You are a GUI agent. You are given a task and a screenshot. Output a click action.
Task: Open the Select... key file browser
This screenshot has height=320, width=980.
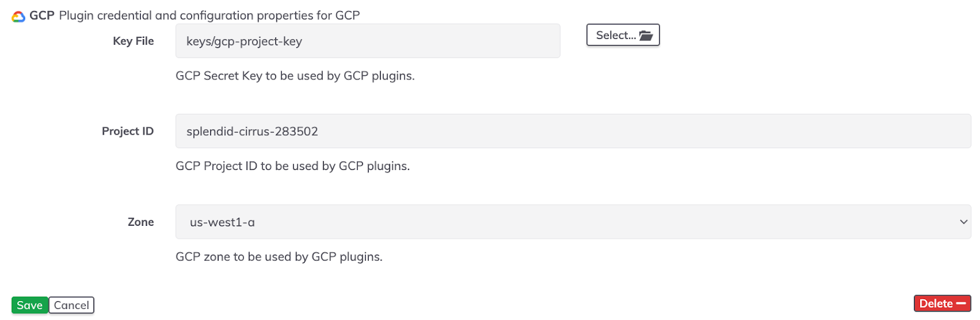[623, 35]
